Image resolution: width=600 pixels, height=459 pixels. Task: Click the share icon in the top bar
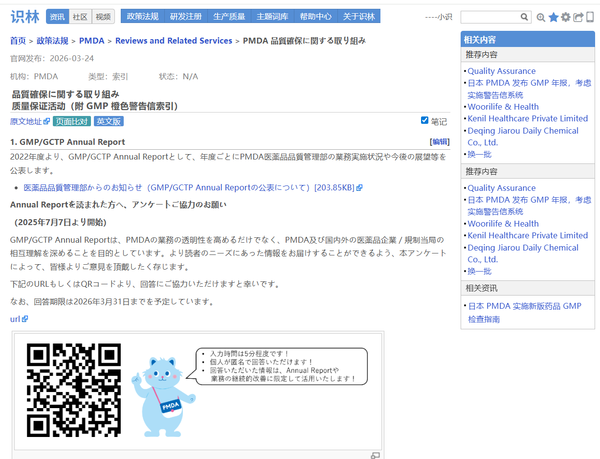(x=578, y=17)
